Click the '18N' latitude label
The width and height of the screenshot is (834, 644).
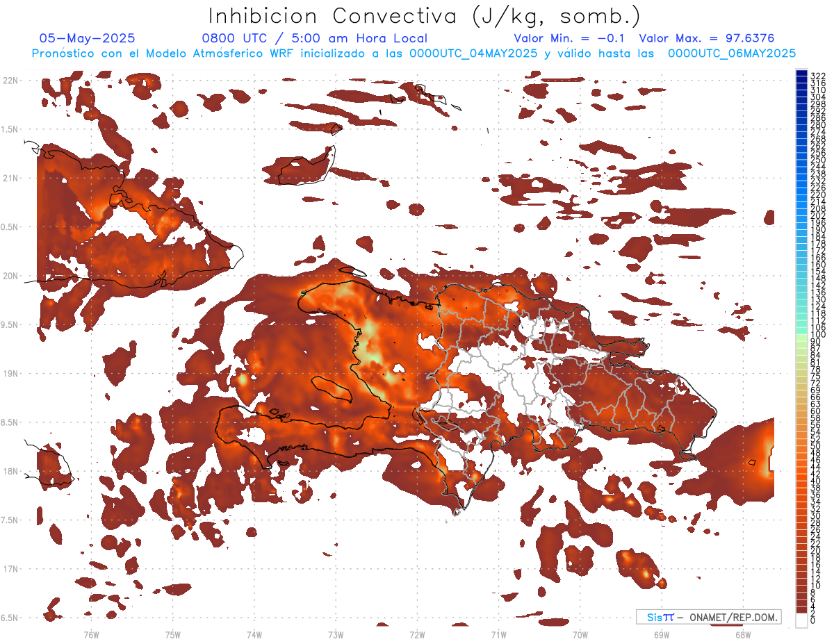click(10, 471)
